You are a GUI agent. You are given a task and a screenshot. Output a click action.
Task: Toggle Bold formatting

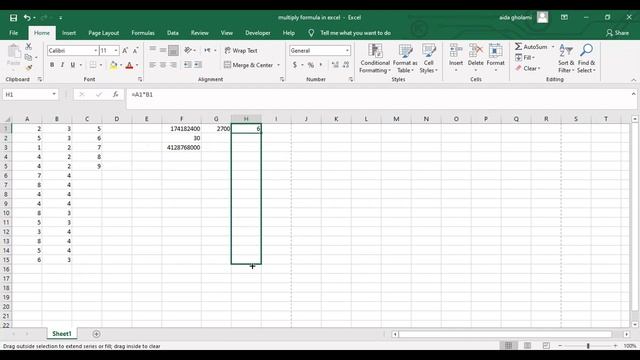pos(52,65)
